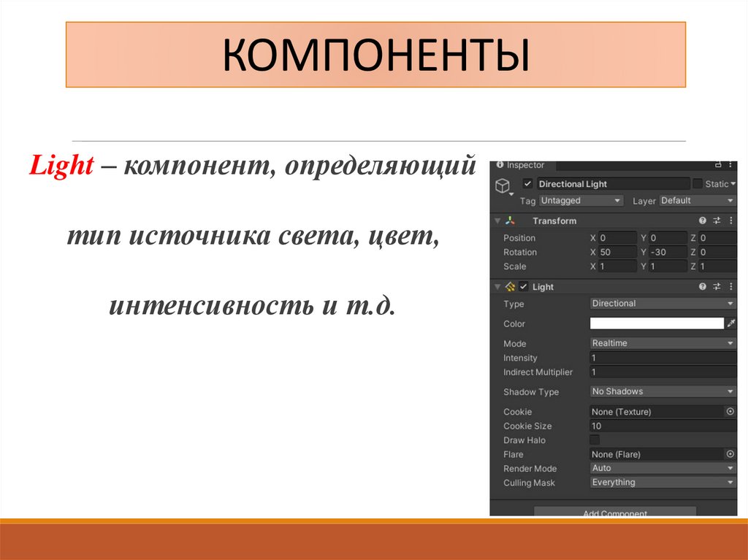748x560 pixels.
Task: Toggle Directional Light active checkbox
Action: 527,184
